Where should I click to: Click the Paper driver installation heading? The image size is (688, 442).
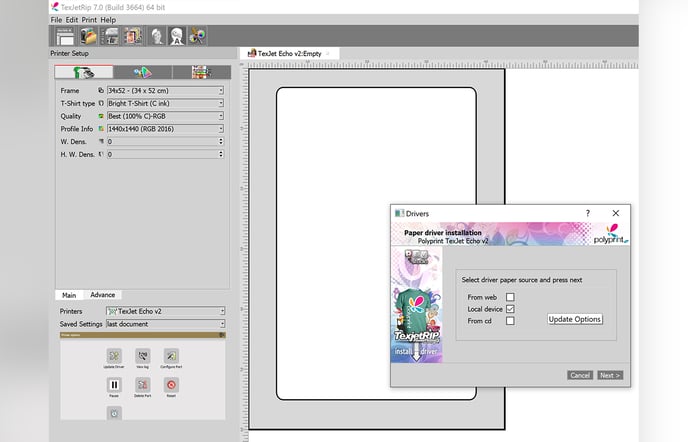point(442,233)
